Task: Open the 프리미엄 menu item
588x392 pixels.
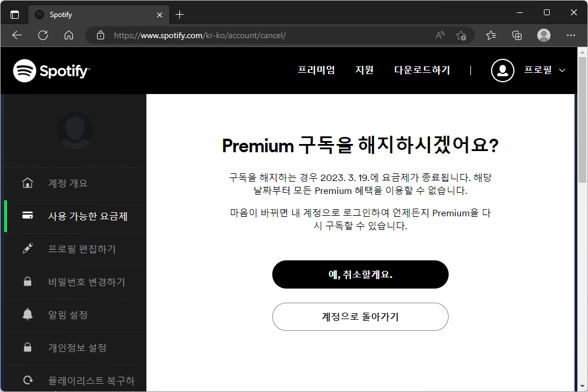Action: [316, 70]
